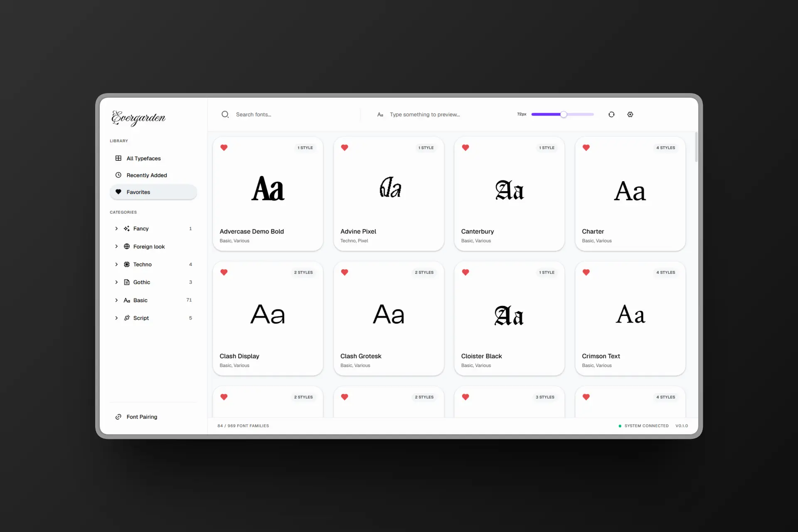Click the vertical scrollbar of font grid
Viewport: 798px width, 532px height.
(696, 148)
